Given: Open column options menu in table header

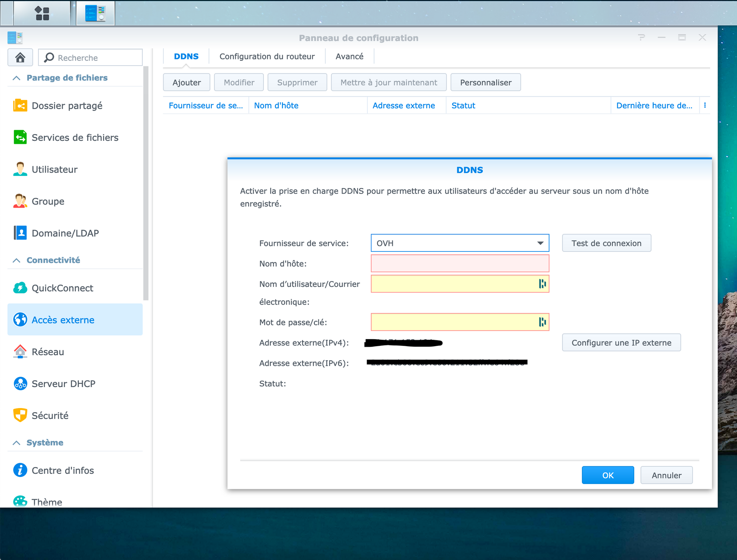Looking at the screenshot, I should (705, 105).
